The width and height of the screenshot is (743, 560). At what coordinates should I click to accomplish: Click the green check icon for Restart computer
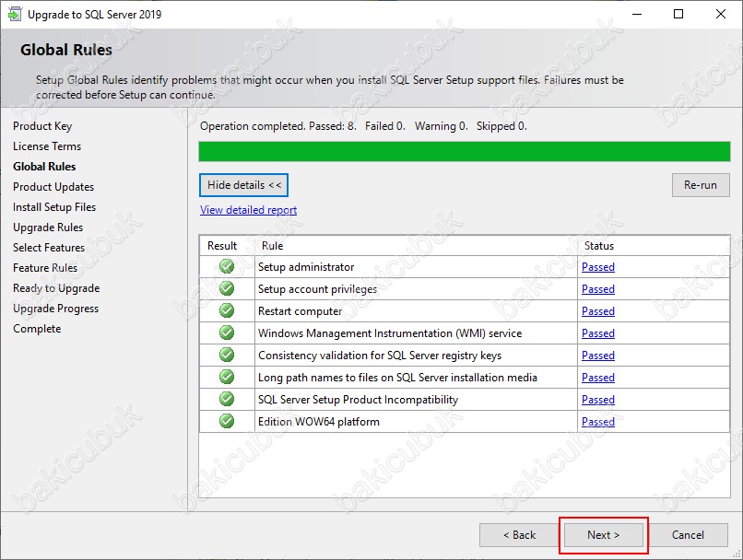tap(227, 310)
